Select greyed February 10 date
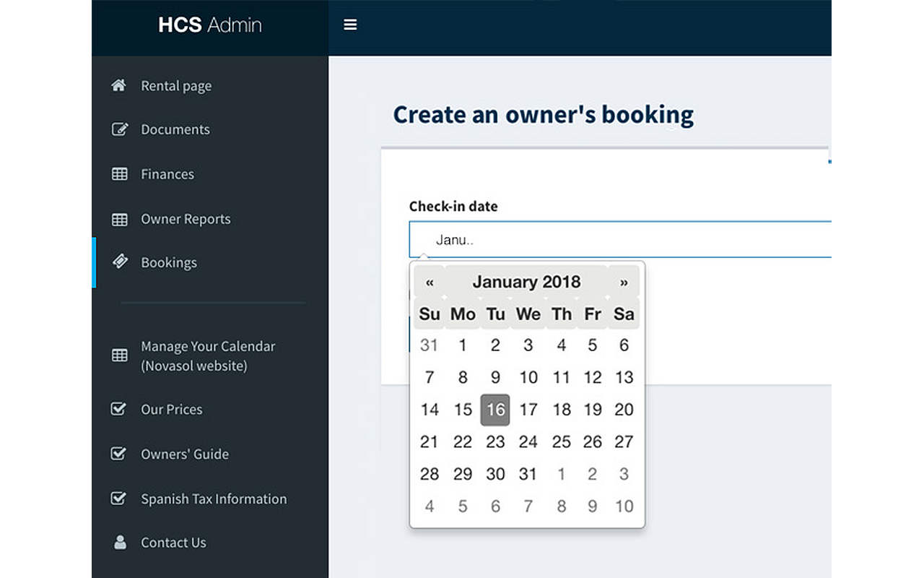This screenshot has width=924, height=578. coord(624,506)
